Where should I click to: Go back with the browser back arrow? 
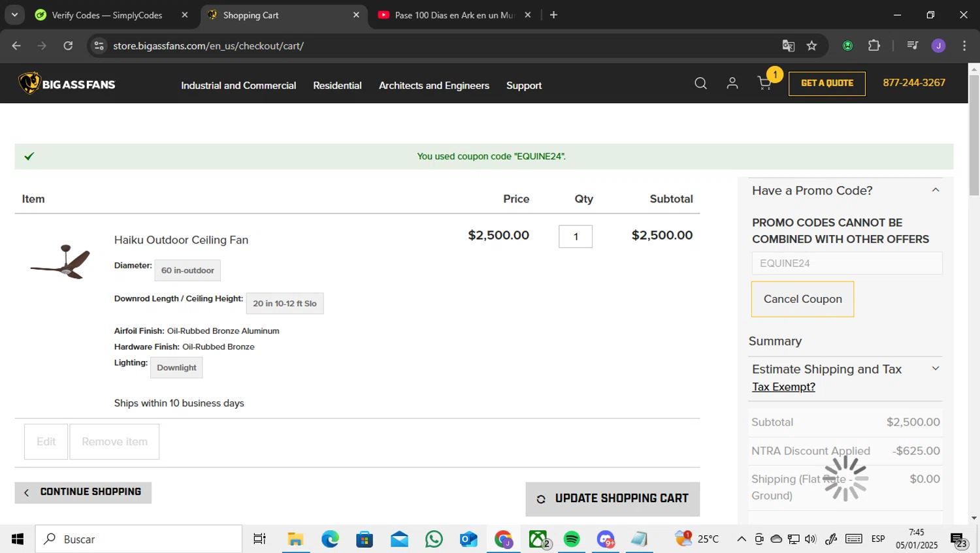[16, 46]
